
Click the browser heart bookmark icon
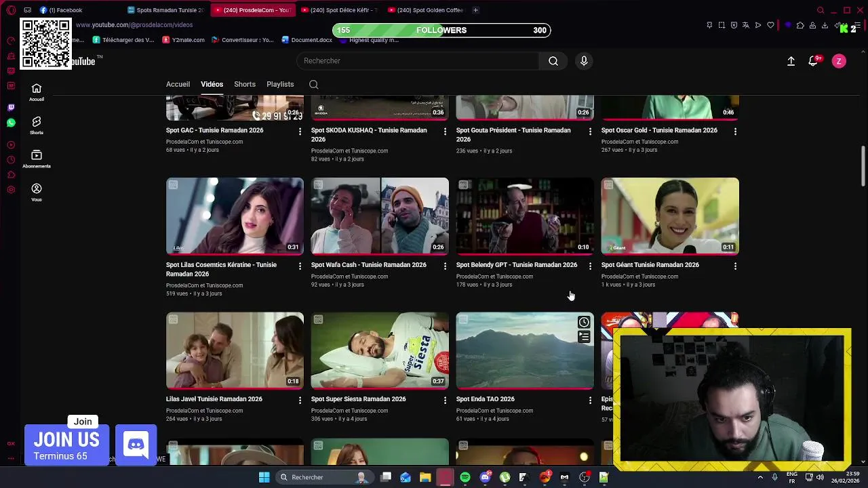[770, 25]
